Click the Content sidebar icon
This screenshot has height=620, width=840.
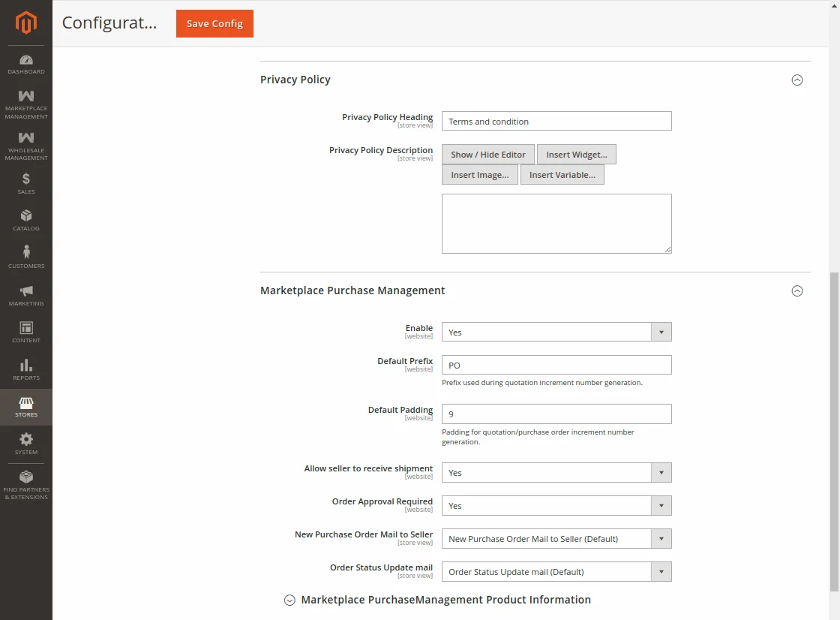click(x=26, y=330)
